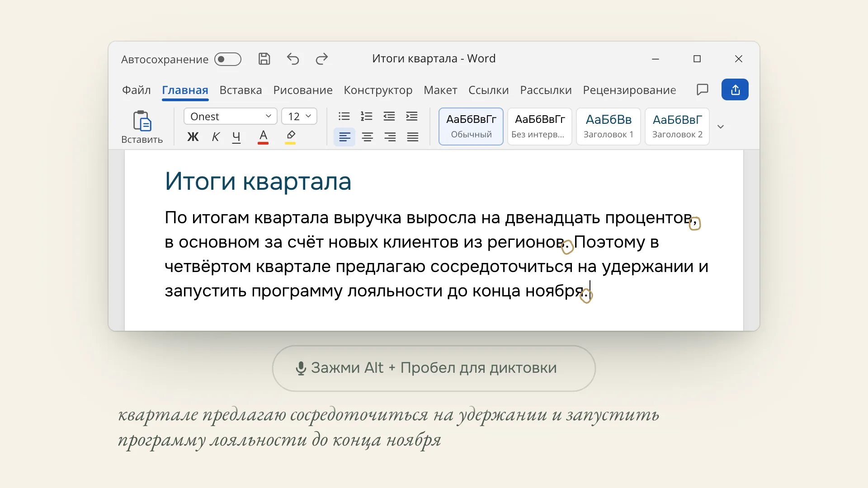Image resolution: width=868 pixels, height=488 pixels.
Task: Insert a numbered list
Action: click(x=367, y=116)
